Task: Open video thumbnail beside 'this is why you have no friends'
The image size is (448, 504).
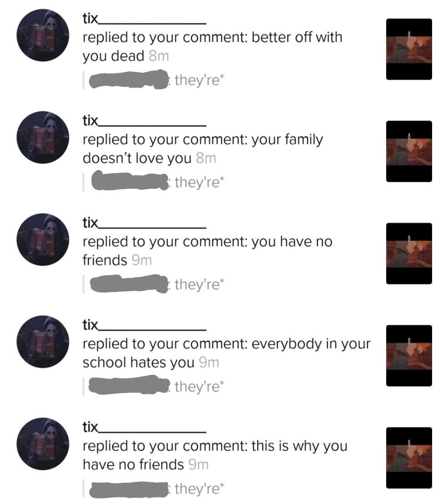Action: point(409,458)
